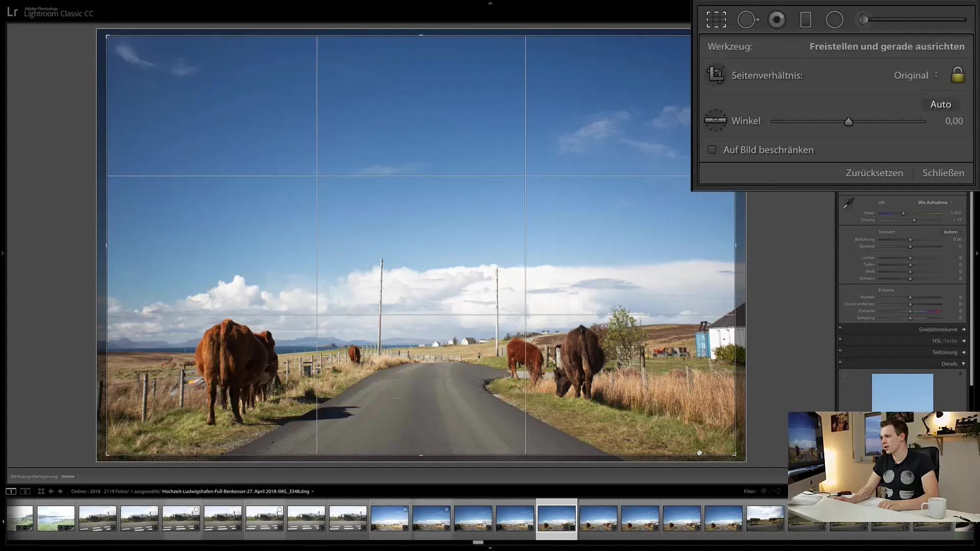Open the Werkzeugüberlagerung 'Immer' dropdown

coord(70,477)
